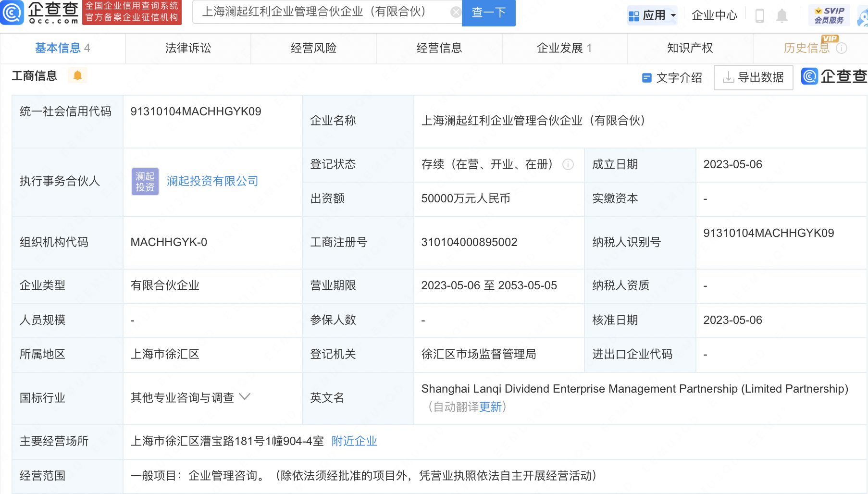Expand the 其他专业咨询与调查 industry chevron
Image resolution: width=868 pixels, height=494 pixels.
[245, 397]
